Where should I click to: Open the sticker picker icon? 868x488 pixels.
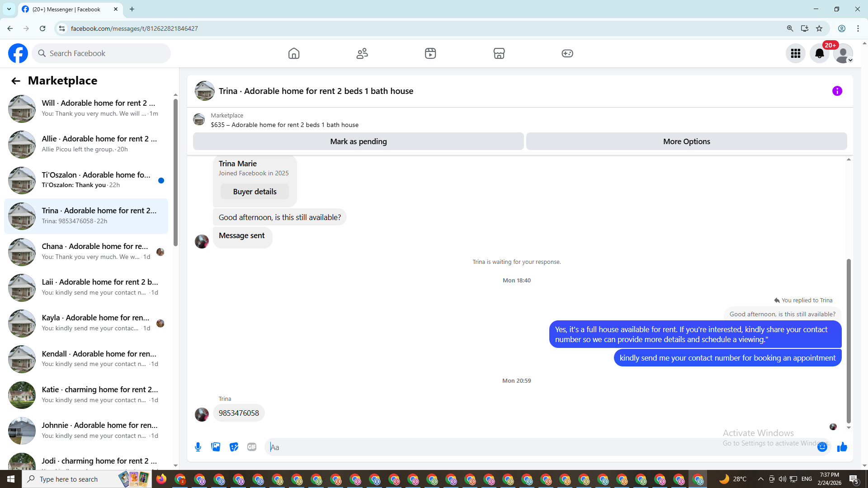click(234, 447)
